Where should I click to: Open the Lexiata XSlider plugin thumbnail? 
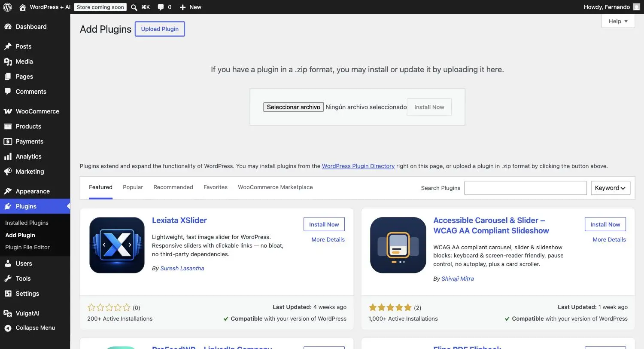click(x=117, y=245)
